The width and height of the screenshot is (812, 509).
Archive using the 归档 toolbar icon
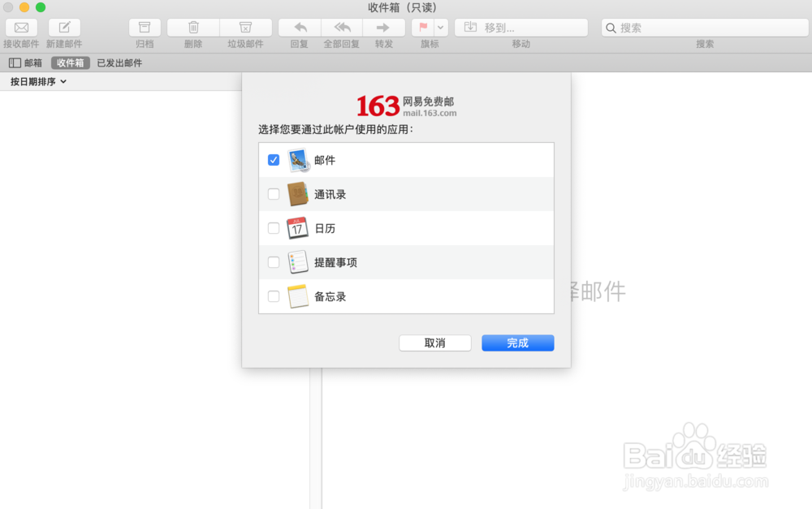tap(145, 28)
